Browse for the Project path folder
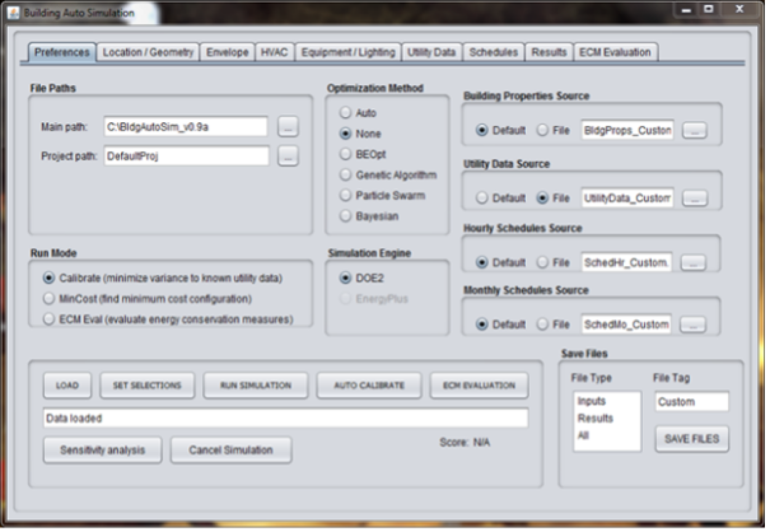The height and width of the screenshot is (532, 770). click(288, 156)
